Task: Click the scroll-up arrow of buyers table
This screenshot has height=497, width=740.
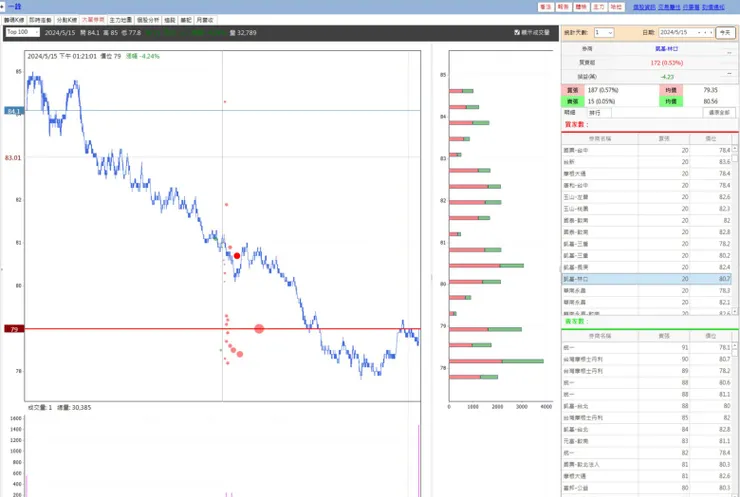Action: point(735,149)
